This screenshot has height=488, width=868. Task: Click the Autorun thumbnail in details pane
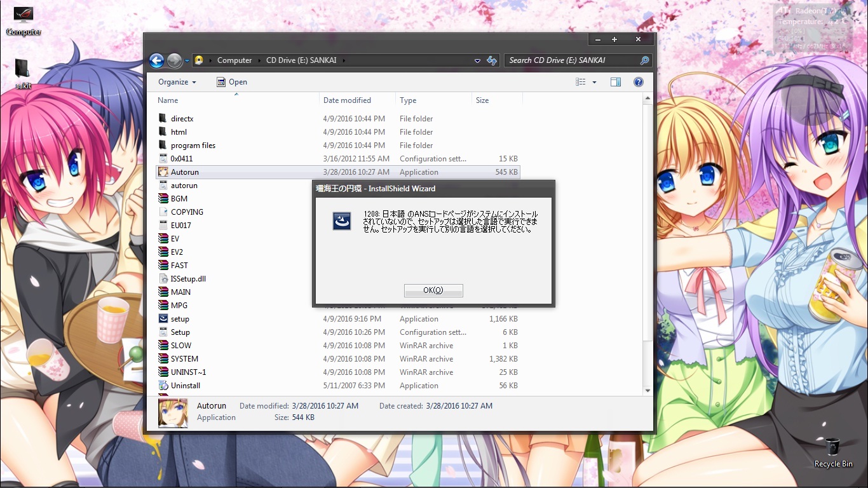[173, 413]
